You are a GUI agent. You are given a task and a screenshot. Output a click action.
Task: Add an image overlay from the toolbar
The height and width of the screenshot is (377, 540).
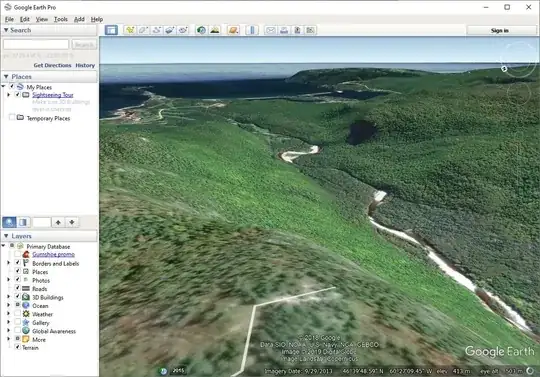(x=169, y=30)
